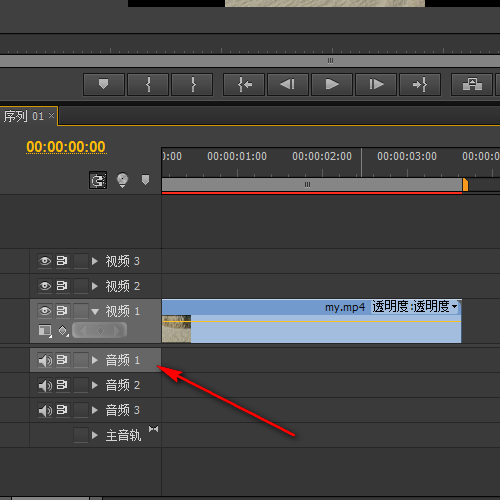Select the my.mp4 clip in timeline
The height and width of the screenshot is (500, 500).
[311, 321]
